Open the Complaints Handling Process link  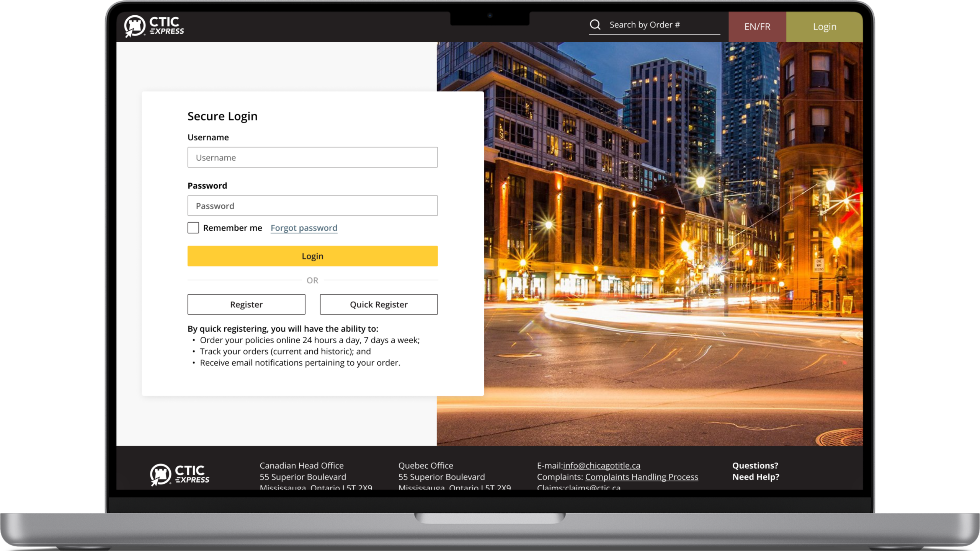click(642, 477)
